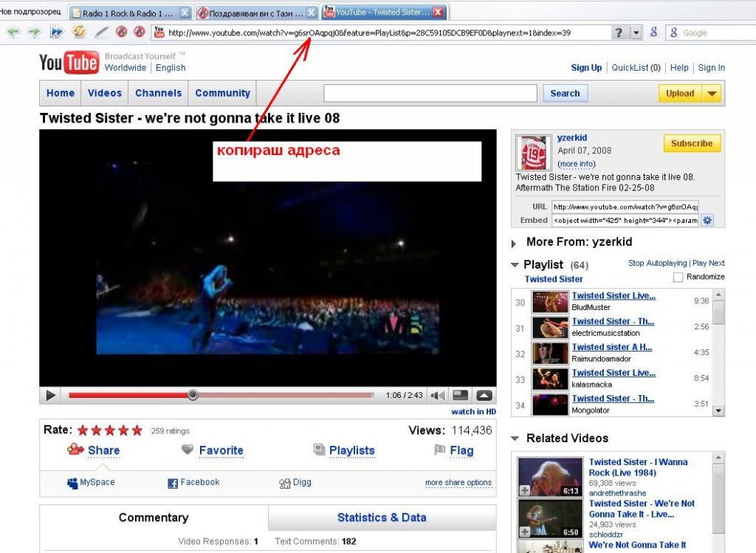This screenshot has width=756, height=553.
Task: Open the Community tab
Action: (222, 93)
